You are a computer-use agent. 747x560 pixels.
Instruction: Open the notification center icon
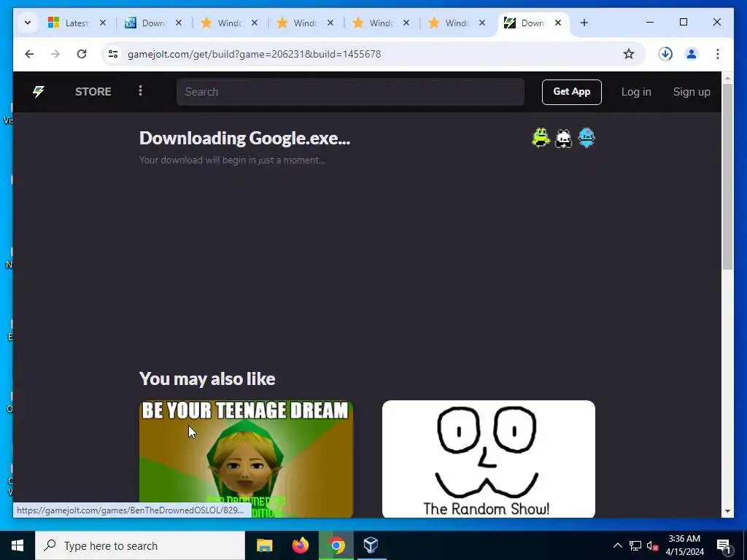coord(724,545)
